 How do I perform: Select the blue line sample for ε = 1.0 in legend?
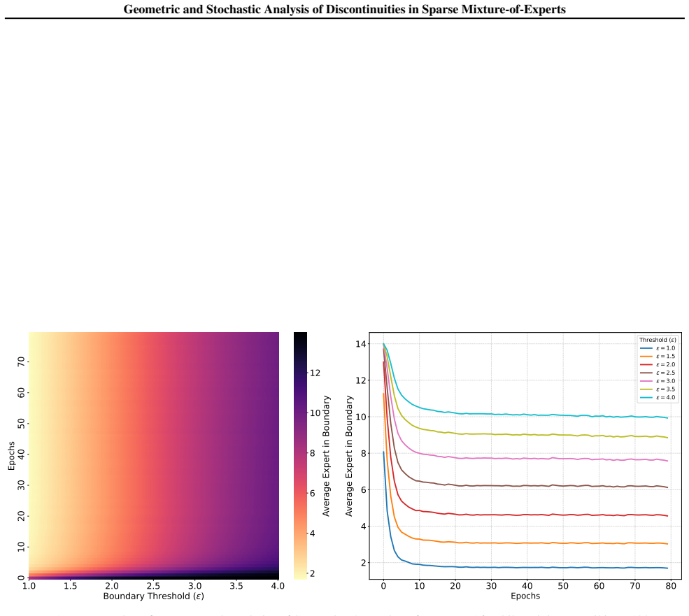pyautogui.click(x=646, y=348)
